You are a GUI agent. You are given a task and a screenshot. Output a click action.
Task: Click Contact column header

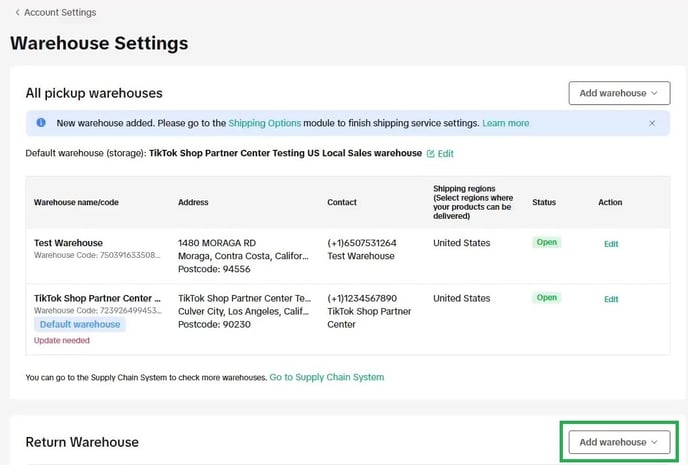pyautogui.click(x=342, y=202)
